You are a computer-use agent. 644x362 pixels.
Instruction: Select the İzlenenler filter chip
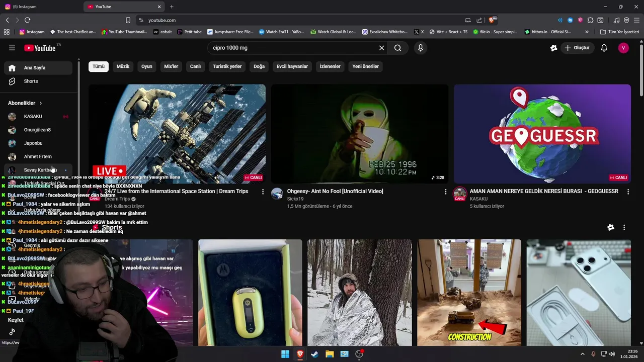point(330,66)
